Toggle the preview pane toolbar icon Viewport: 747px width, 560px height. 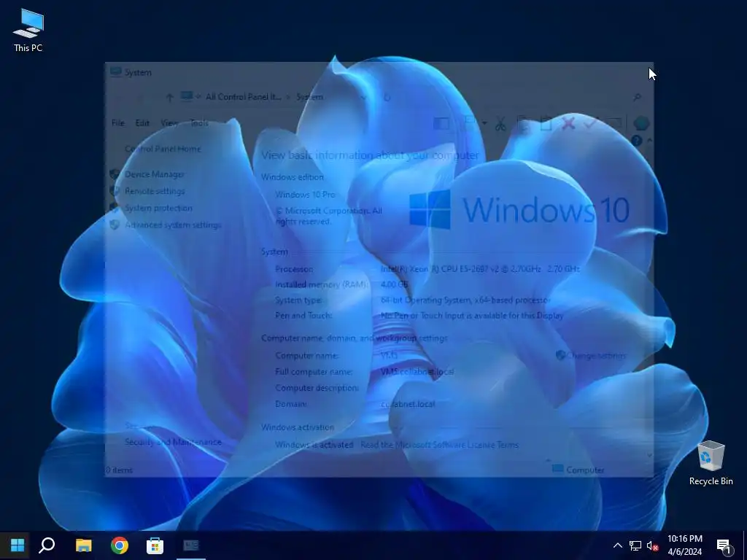441,124
